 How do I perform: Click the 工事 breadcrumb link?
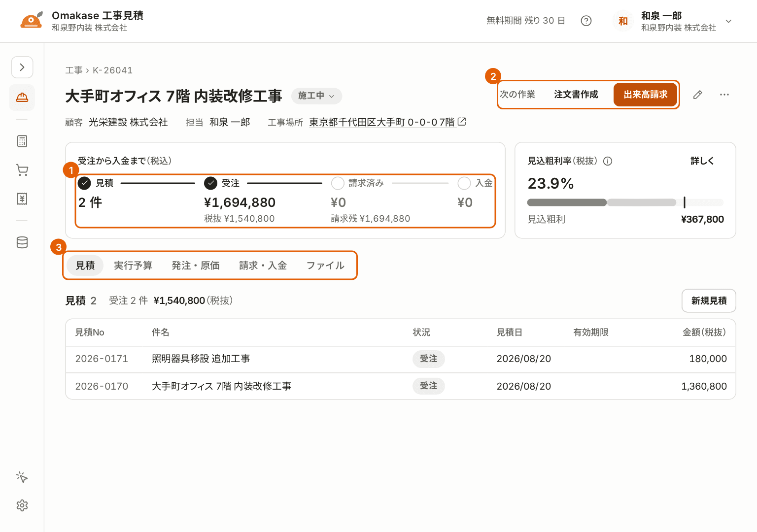click(74, 70)
